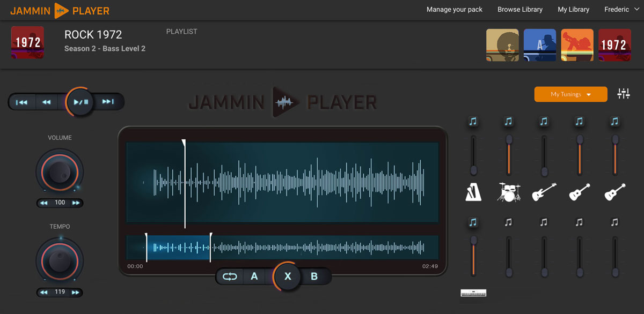Open My Library
This screenshot has height=314, width=644.
(x=574, y=10)
